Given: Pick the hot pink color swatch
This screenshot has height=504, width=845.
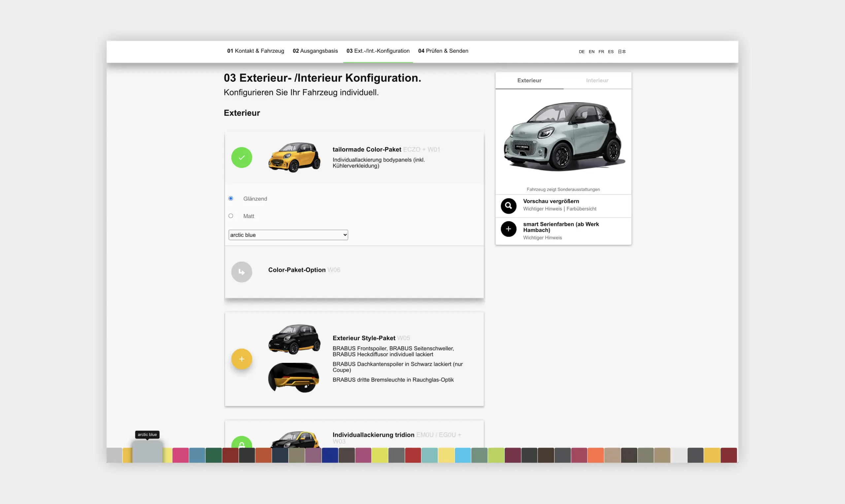Looking at the screenshot, I should click(x=181, y=455).
